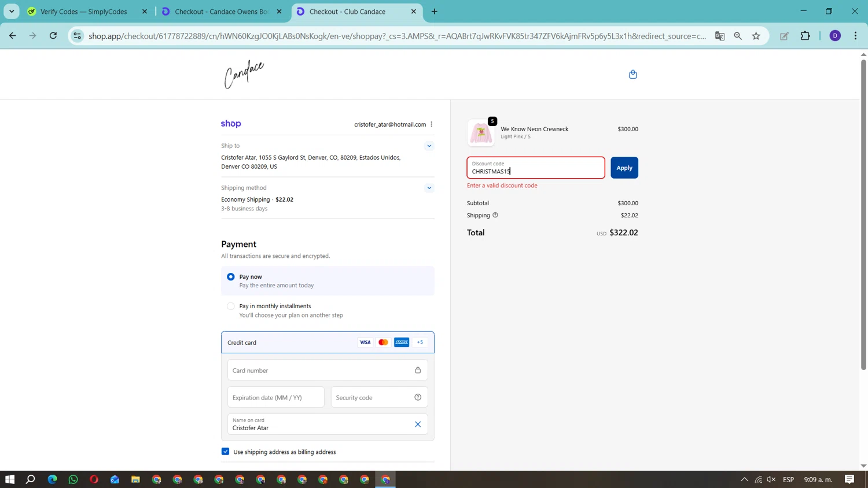Open the network status tray icon
This screenshot has height=488, width=868.
(x=758, y=479)
